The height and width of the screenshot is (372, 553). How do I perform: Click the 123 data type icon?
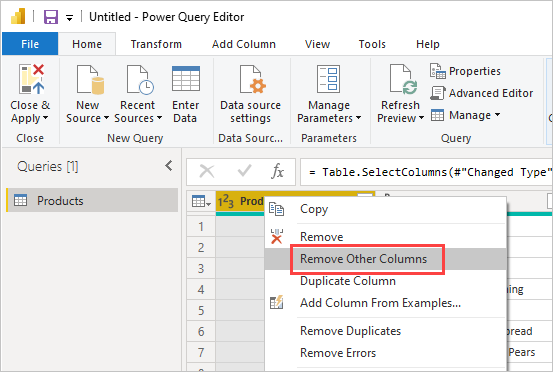click(226, 201)
